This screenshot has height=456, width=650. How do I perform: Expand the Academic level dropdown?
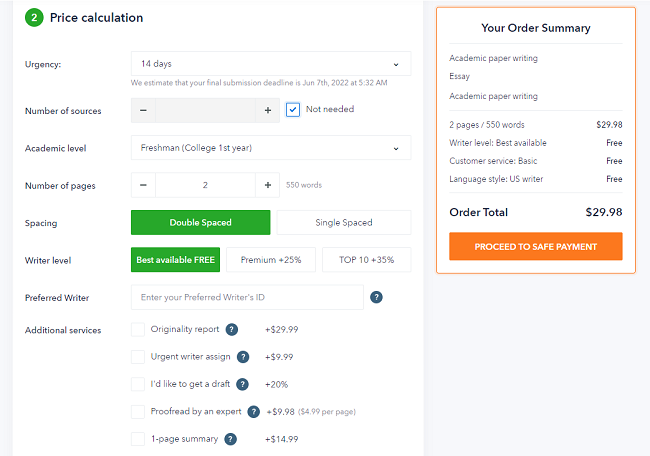[x=271, y=148]
